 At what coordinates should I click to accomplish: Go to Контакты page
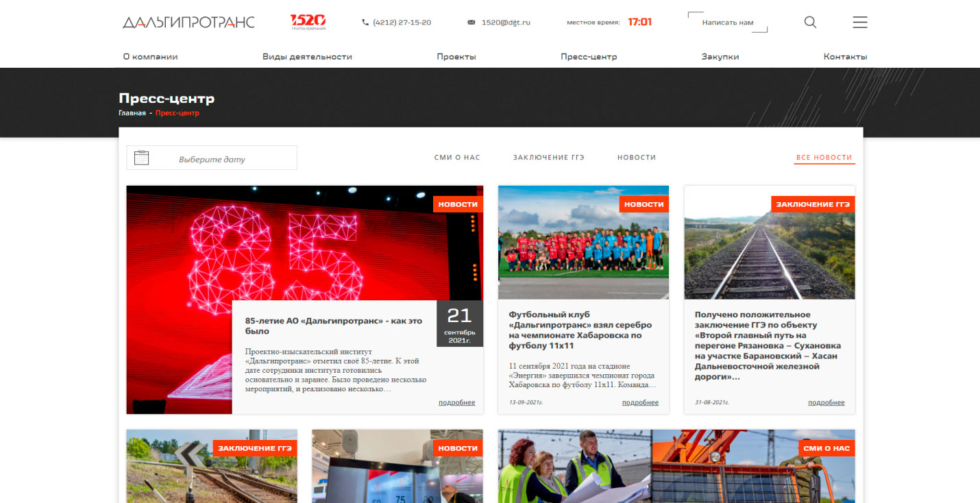pos(845,57)
